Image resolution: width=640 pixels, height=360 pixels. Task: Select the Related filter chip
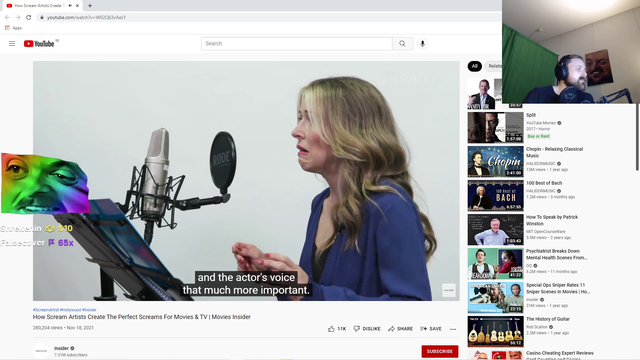(x=493, y=66)
